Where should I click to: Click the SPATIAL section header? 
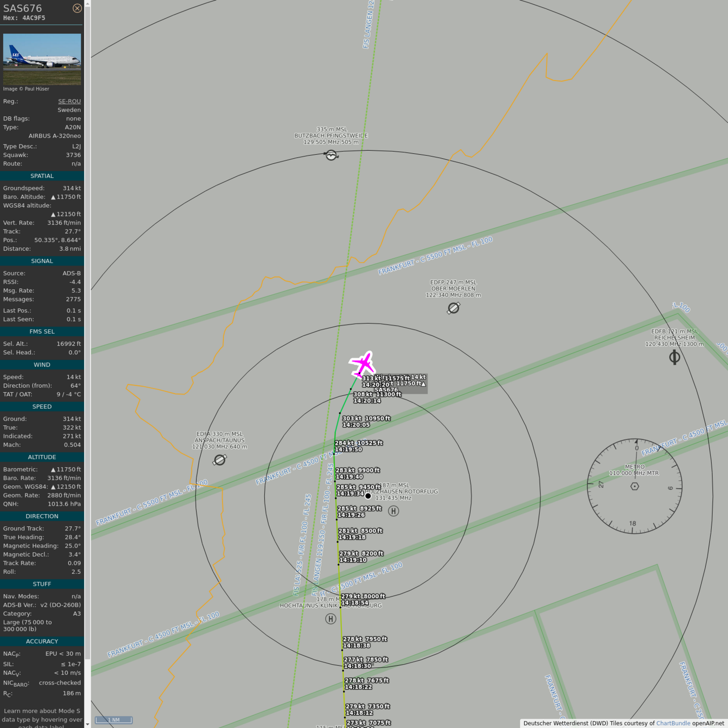pos(42,176)
